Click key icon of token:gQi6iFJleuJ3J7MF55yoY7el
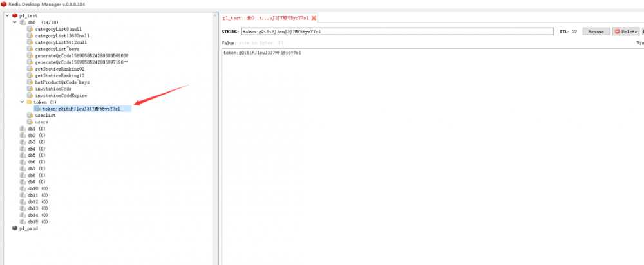Screen dimensions: 644x265 coord(37,109)
